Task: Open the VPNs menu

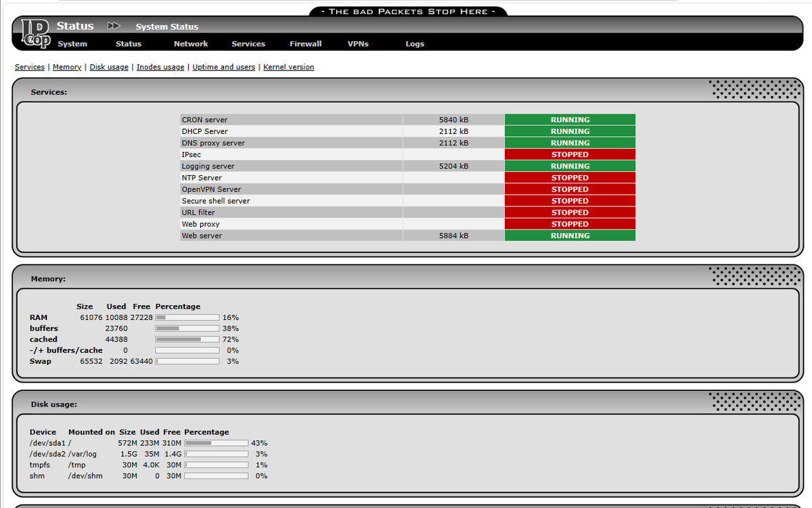Action: click(x=358, y=44)
